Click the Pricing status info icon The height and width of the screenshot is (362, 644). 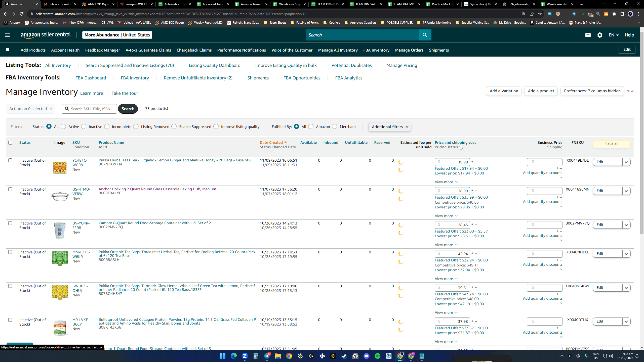(461, 148)
